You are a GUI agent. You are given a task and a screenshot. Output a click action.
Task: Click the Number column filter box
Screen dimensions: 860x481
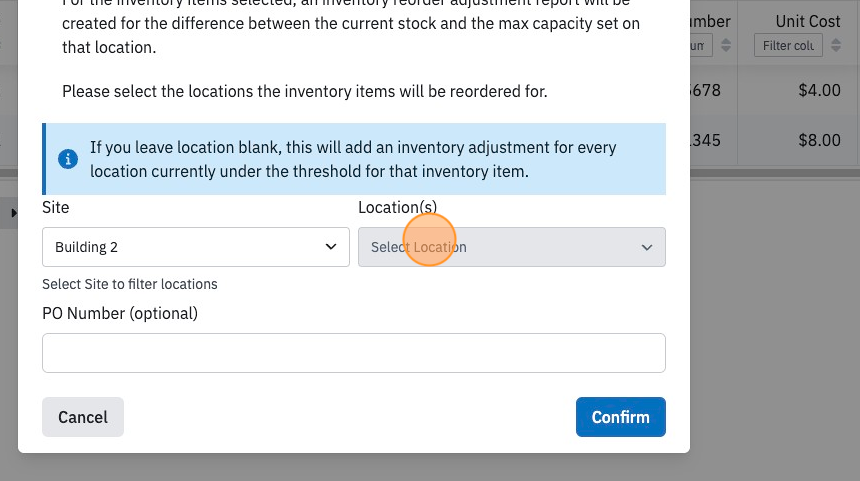(701, 46)
